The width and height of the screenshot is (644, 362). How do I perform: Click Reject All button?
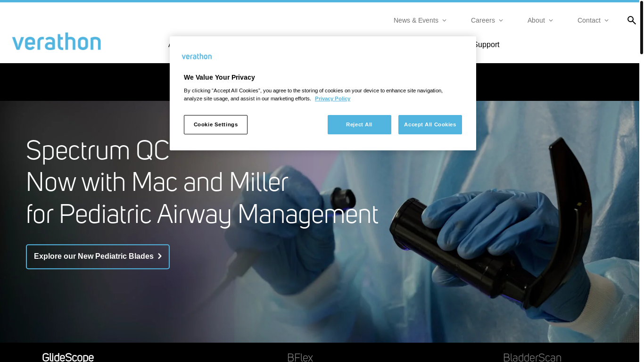(359, 124)
